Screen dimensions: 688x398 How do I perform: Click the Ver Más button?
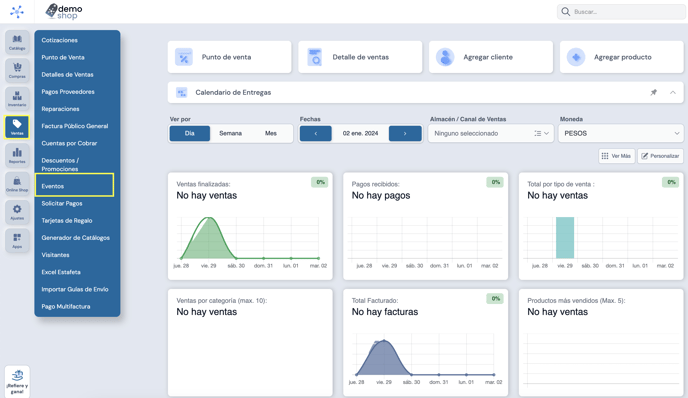tap(616, 156)
